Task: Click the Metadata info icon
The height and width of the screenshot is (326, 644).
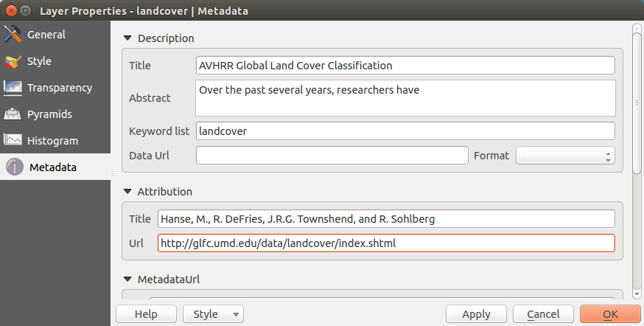Action: point(15,167)
